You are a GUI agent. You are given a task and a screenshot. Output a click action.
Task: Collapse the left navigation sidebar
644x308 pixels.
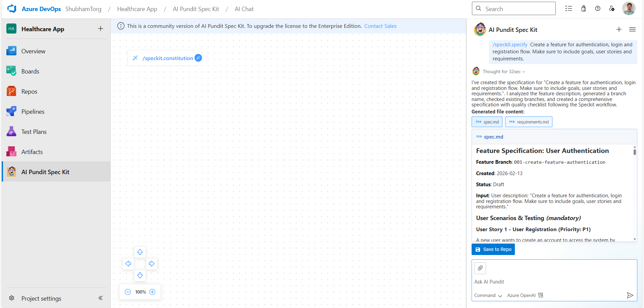pyautogui.click(x=100, y=298)
